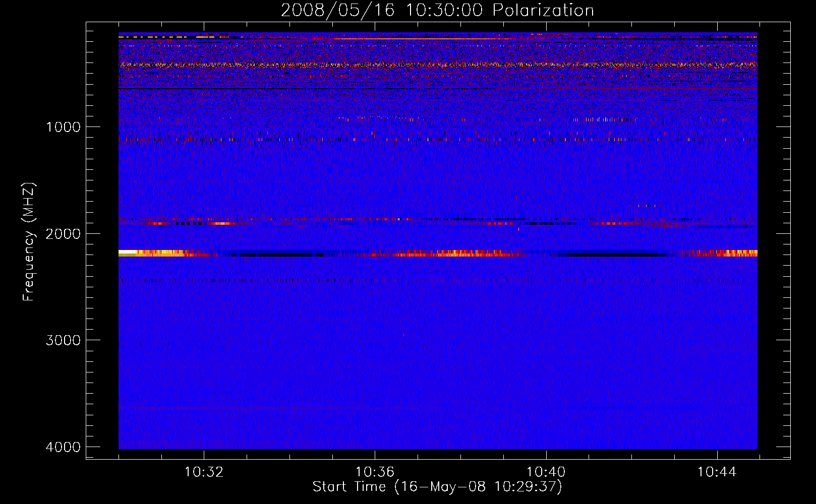Image resolution: width=816 pixels, height=504 pixels.
Task: Click the 10:32 time tick label
Action: [204, 472]
